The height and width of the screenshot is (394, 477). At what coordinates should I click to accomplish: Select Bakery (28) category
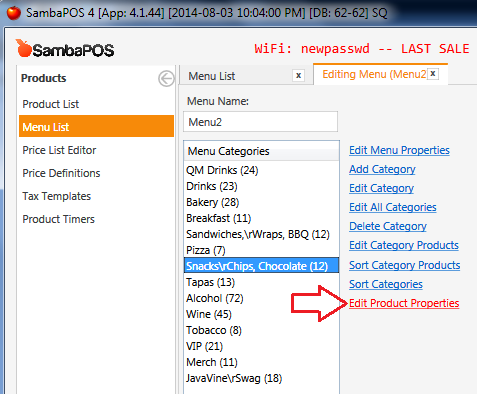pos(261,202)
